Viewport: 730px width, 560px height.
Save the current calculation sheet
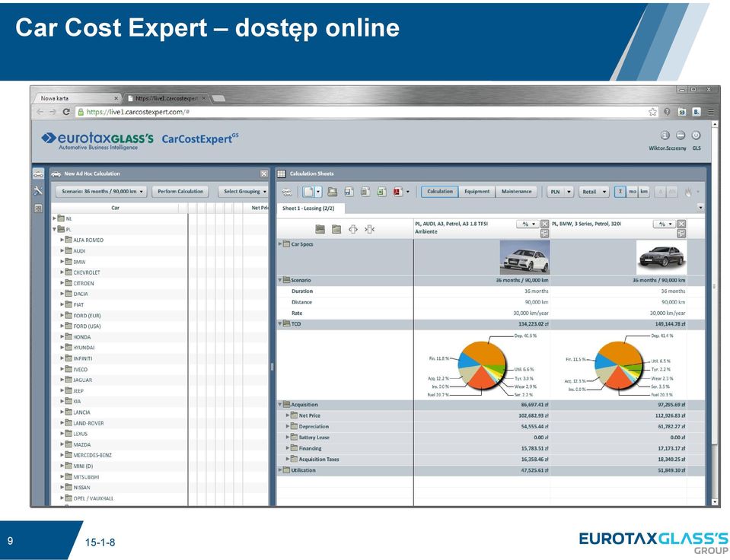pyautogui.click(x=349, y=192)
